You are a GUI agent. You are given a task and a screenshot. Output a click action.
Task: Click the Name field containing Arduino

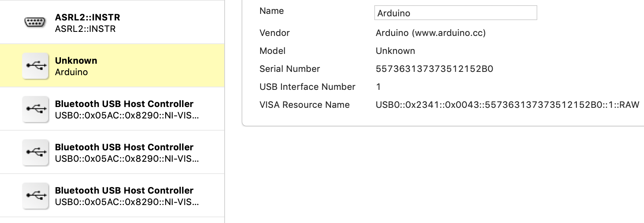point(455,13)
